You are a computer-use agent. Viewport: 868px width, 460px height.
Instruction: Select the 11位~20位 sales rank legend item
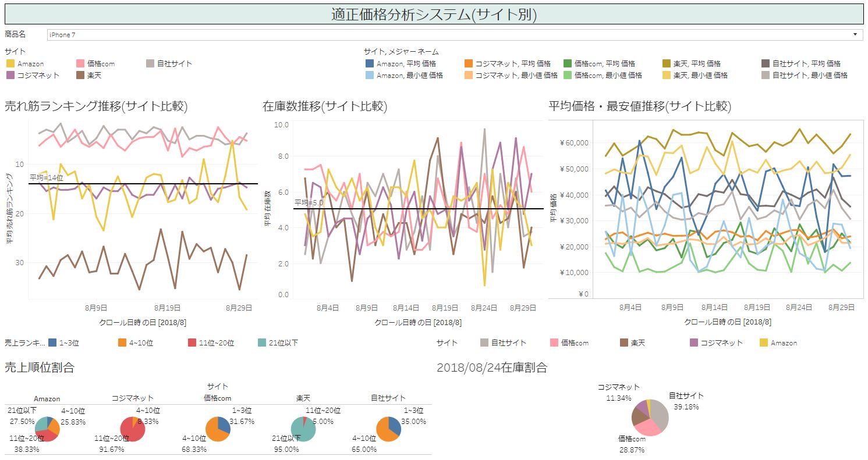[x=211, y=343]
